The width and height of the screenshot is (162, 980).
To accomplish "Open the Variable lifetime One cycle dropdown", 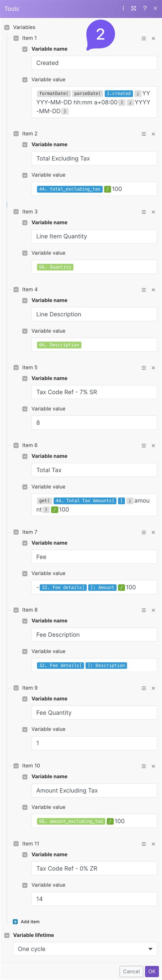I will (x=85, y=949).
